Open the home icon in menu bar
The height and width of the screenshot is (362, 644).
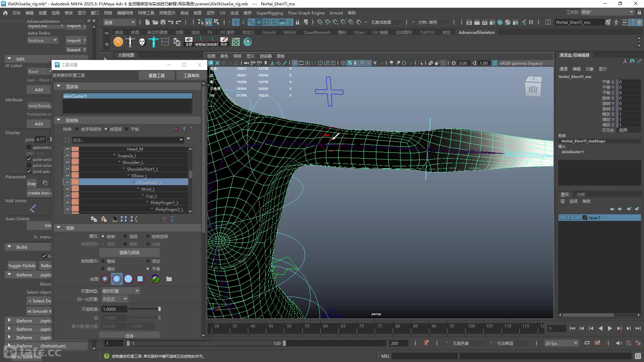5,13
